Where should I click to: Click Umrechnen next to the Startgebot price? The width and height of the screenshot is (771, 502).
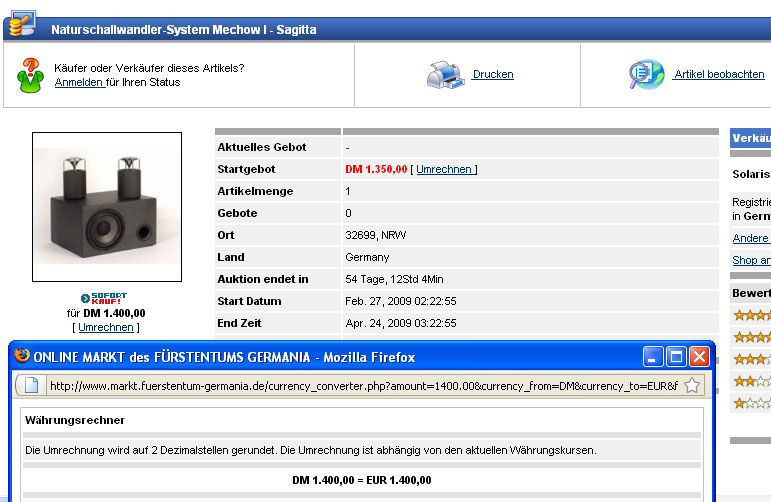coord(444,170)
